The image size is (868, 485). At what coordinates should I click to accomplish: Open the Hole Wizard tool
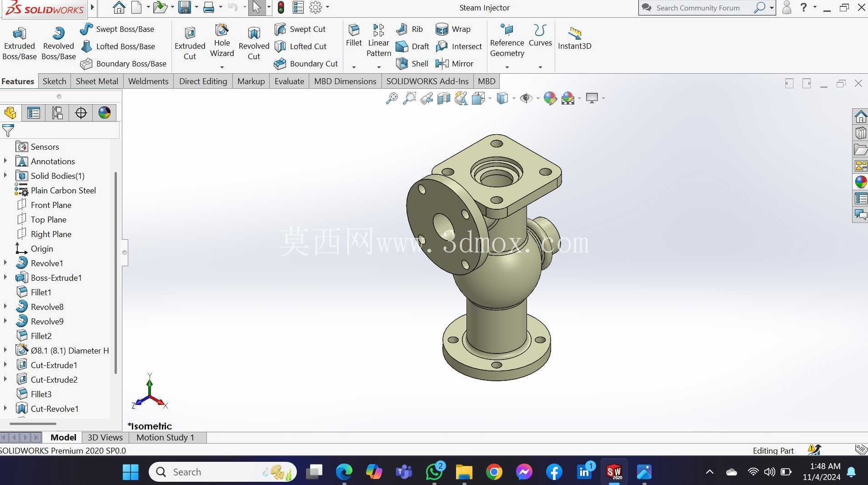(222, 41)
